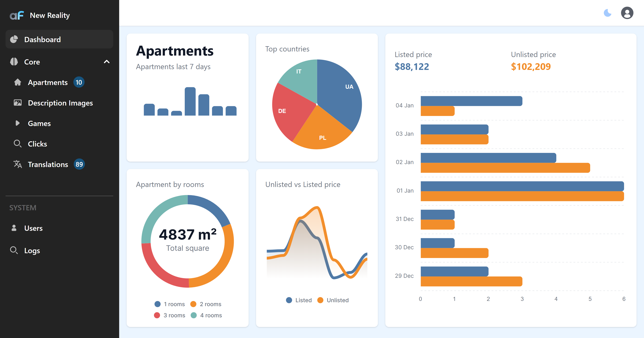Click the Description Images picture icon

point(18,103)
